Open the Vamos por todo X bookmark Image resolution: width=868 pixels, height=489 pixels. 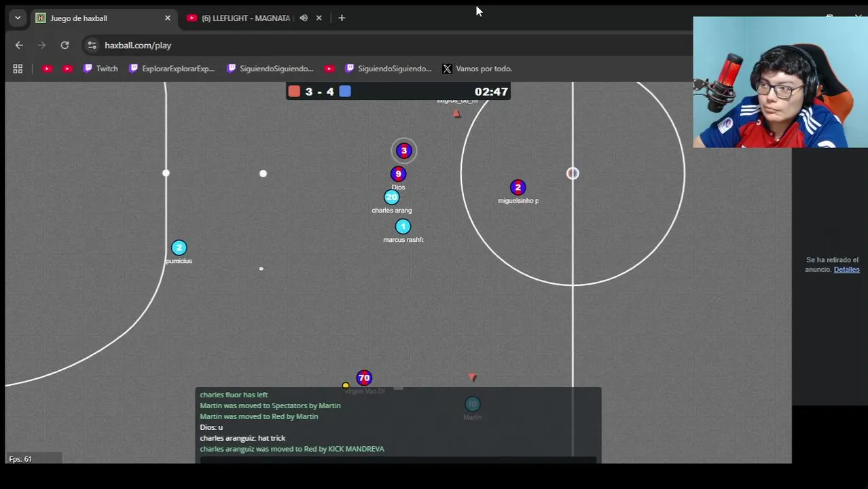(477, 69)
